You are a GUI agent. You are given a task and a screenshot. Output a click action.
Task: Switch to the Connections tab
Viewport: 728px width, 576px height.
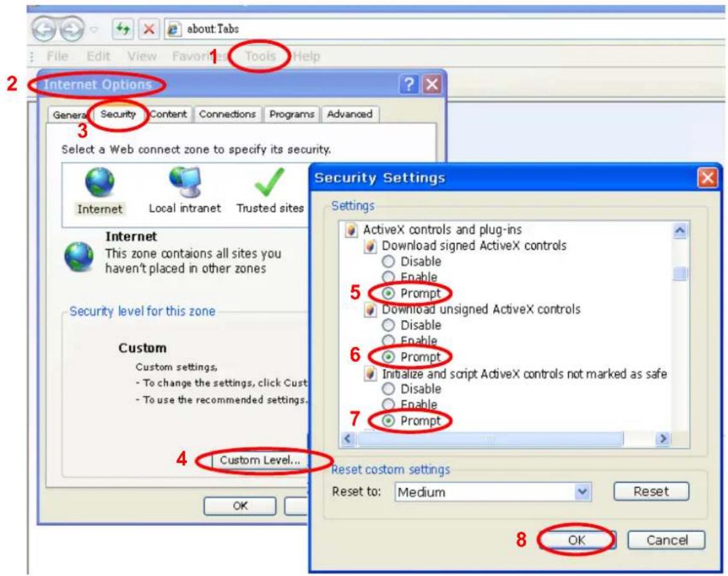point(227,115)
